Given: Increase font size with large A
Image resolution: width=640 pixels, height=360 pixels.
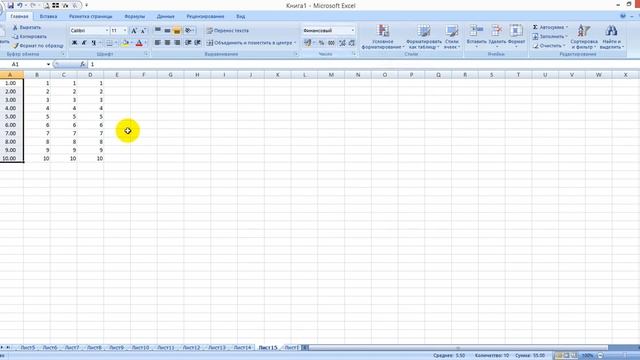Looking at the screenshot, I should 133,31.
